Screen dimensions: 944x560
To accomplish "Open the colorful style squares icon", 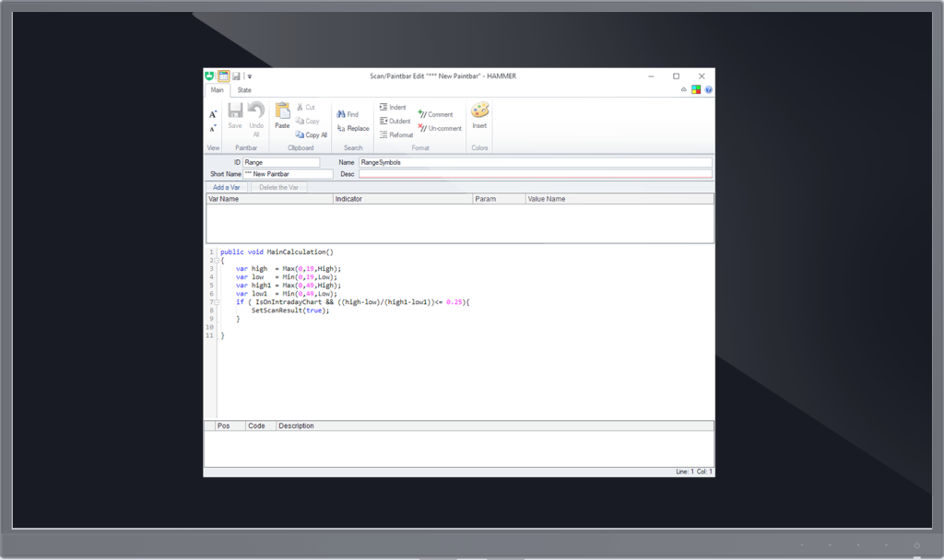I will (696, 89).
